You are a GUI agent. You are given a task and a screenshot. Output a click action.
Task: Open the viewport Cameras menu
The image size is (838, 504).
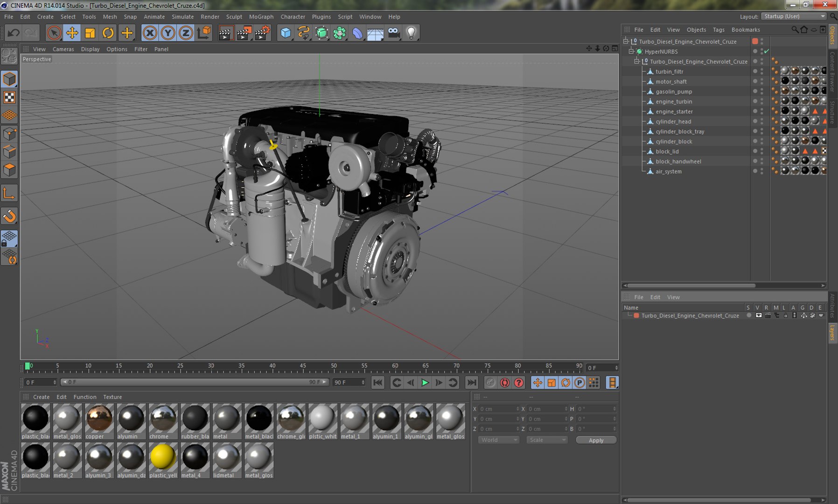tap(63, 49)
